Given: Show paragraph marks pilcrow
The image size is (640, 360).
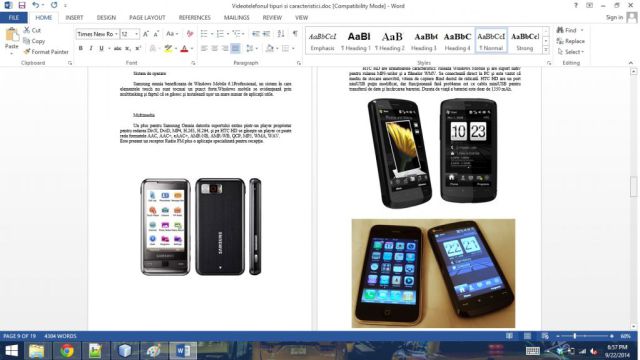Looking at the screenshot, I should pyautogui.click(x=295, y=34).
